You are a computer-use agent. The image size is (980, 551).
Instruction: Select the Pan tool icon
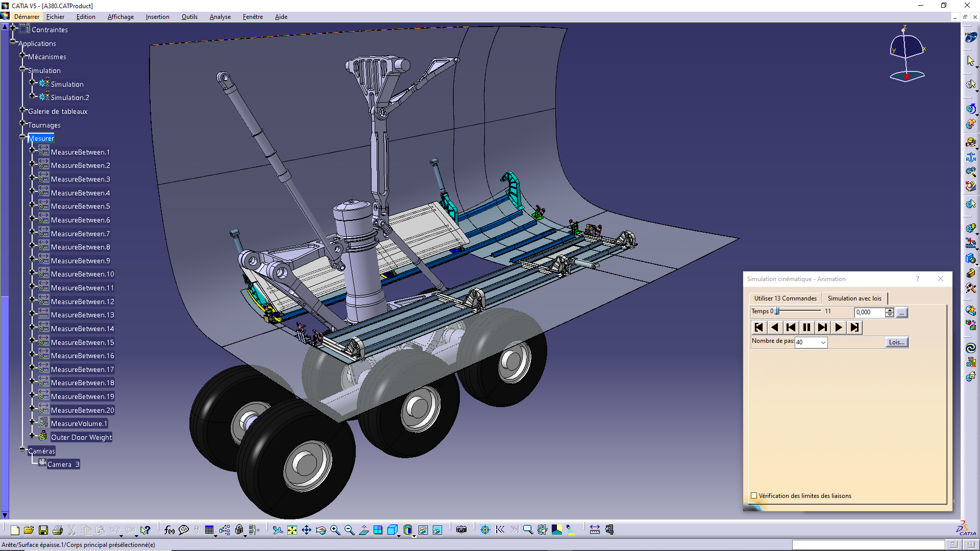pos(306,530)
